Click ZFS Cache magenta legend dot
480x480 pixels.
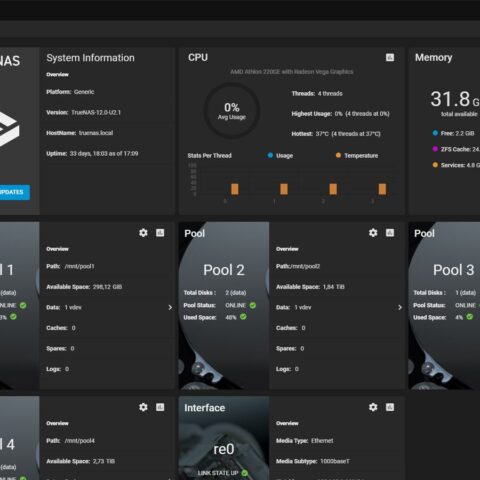click(435, 149)
